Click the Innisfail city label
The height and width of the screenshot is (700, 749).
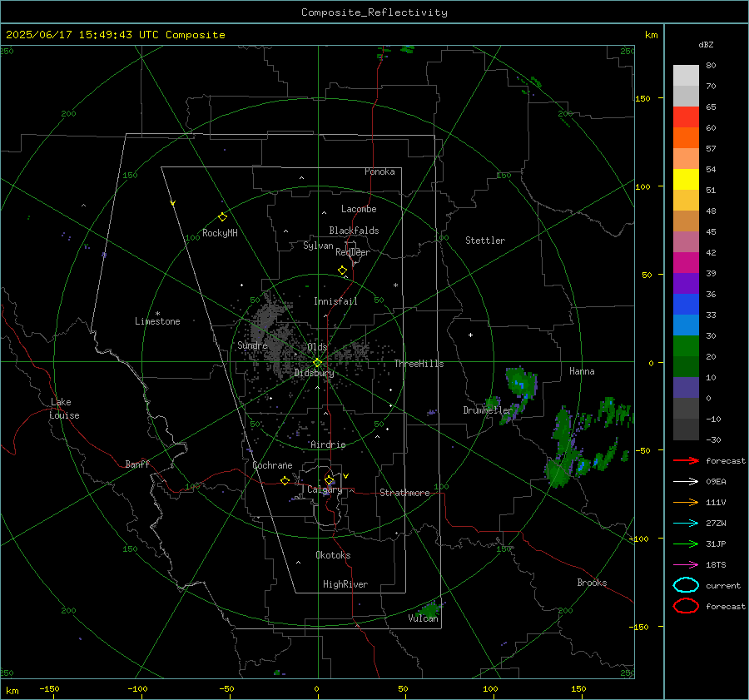coord(335,301)
